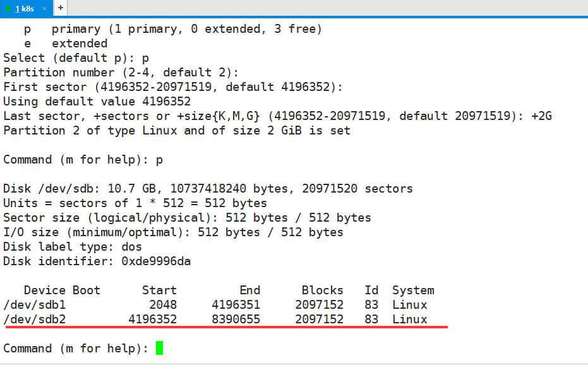This screenshot has height=365, width=588.
Task: Click the 'Disk identifier: 0xde9996da' text
Action: (98, 261)
